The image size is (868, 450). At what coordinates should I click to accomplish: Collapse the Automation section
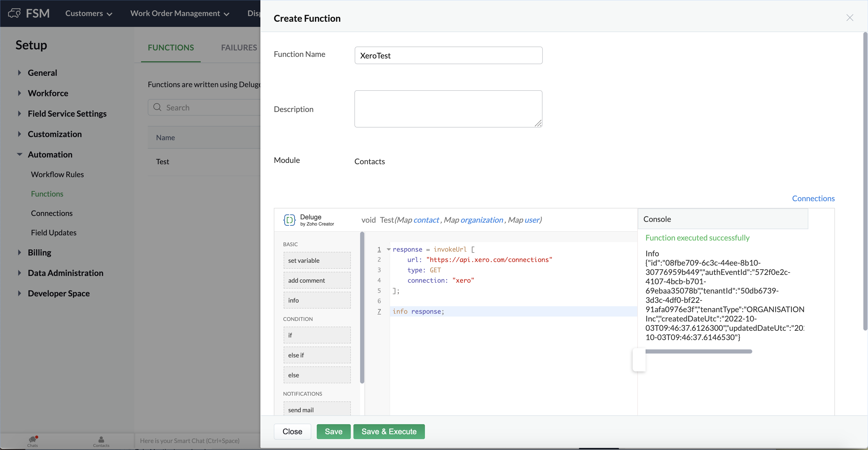pyautogui.click(x=19, y=154)
